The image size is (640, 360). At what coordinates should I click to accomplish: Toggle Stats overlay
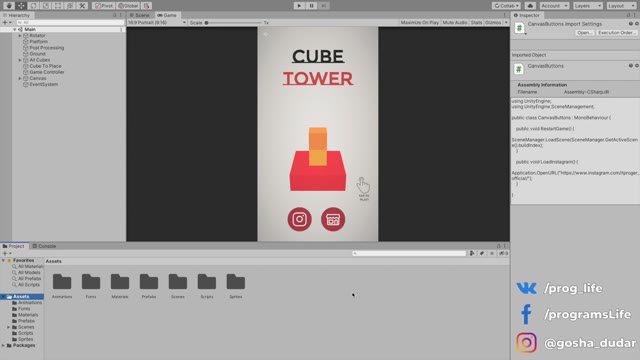[x=476, y=22]
